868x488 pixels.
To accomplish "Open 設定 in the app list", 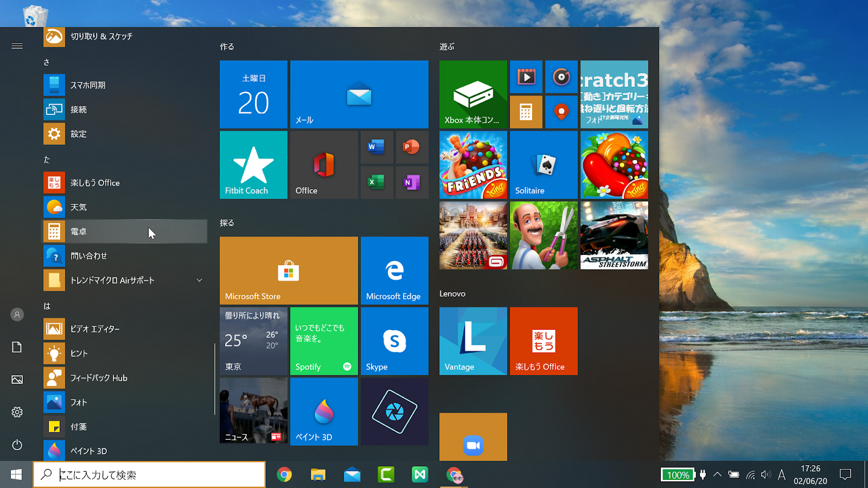I will pos(125,134).
